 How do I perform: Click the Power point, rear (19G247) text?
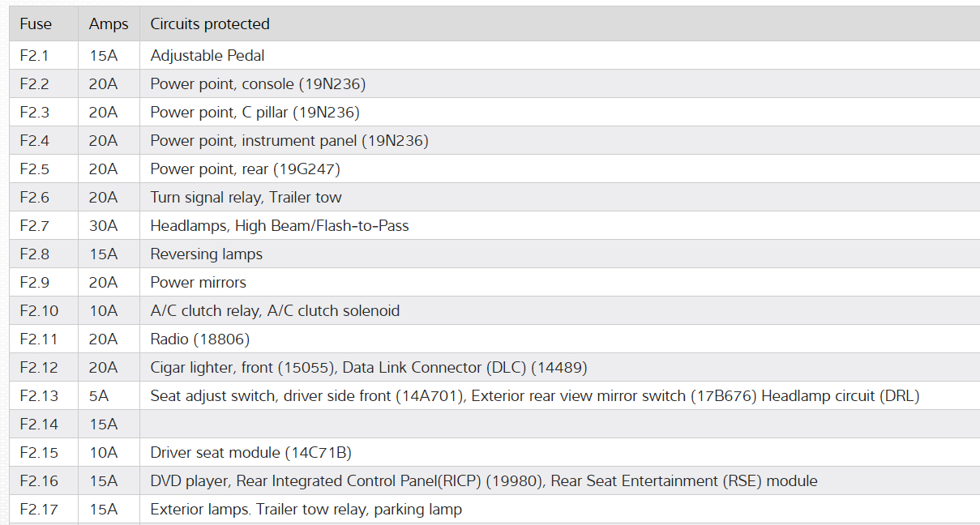tap(245, 169)
